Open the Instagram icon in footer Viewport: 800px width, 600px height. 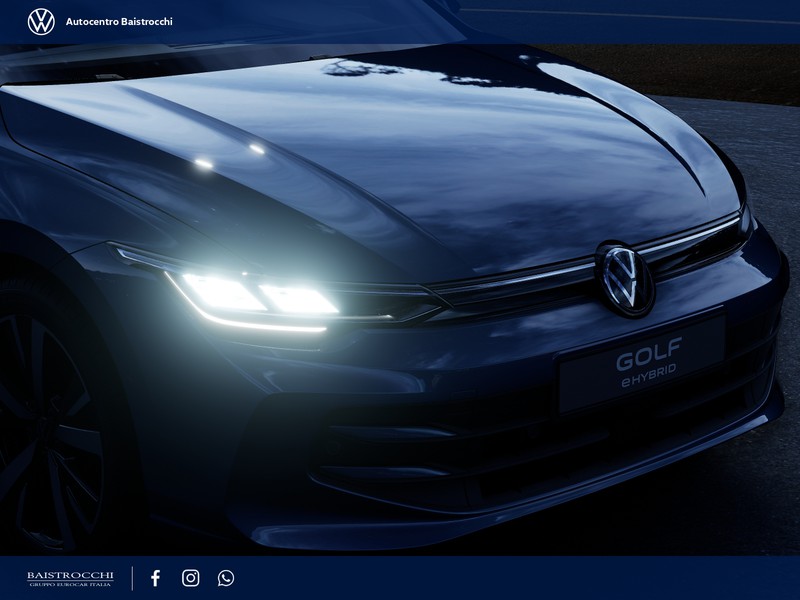[x=191, y=578]
